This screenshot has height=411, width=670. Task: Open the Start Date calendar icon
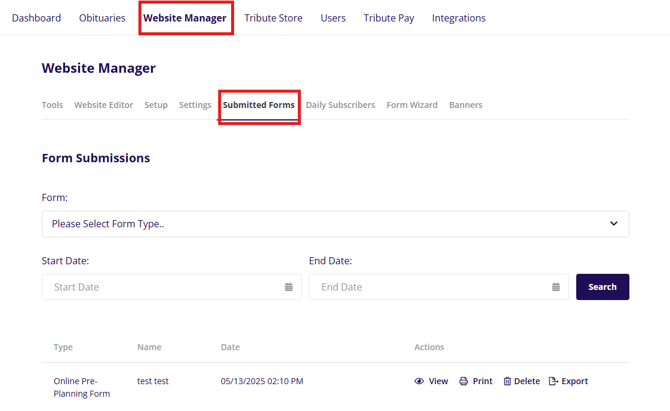pyautogui.click(x=289, y=287)
